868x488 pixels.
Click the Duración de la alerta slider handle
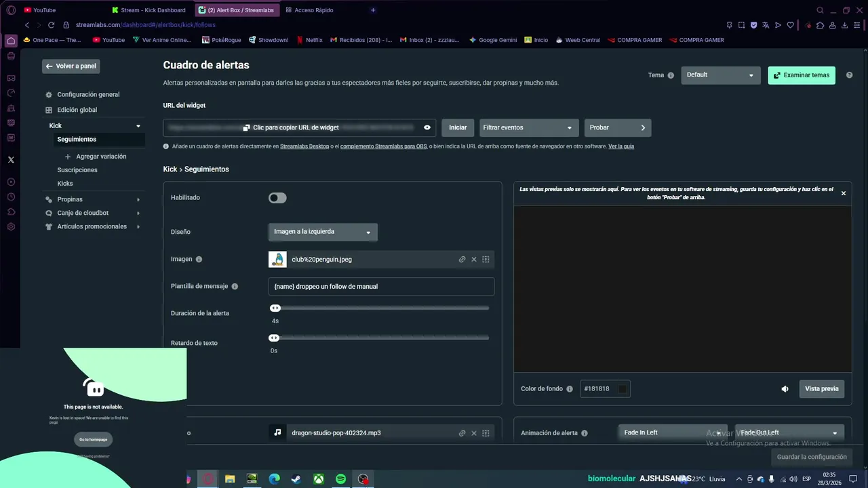click(275, 308)
